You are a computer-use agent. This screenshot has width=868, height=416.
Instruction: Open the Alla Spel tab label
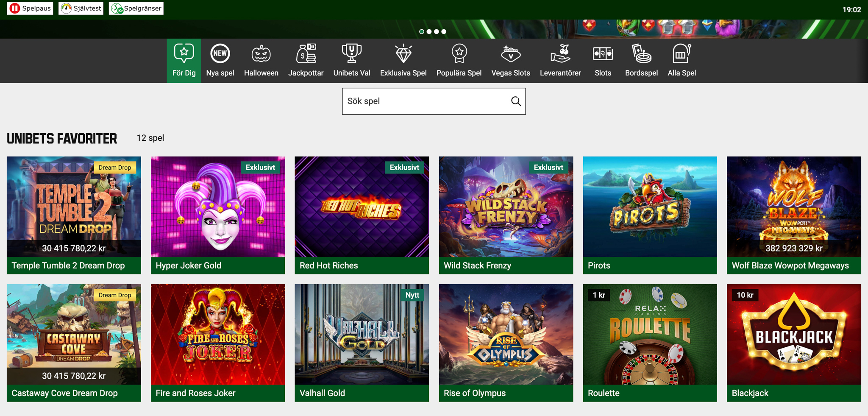point(682,73)
